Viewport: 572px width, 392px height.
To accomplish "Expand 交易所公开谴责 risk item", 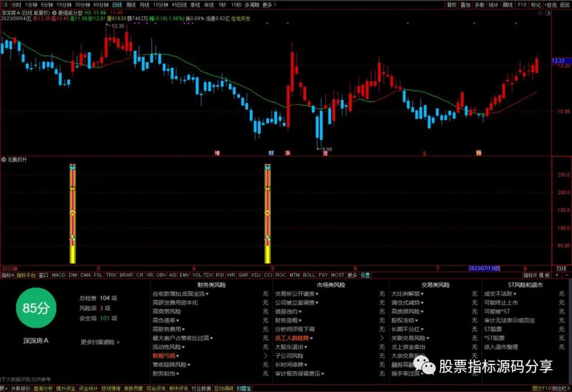I will pyautogui.click(x=297, y=294).
